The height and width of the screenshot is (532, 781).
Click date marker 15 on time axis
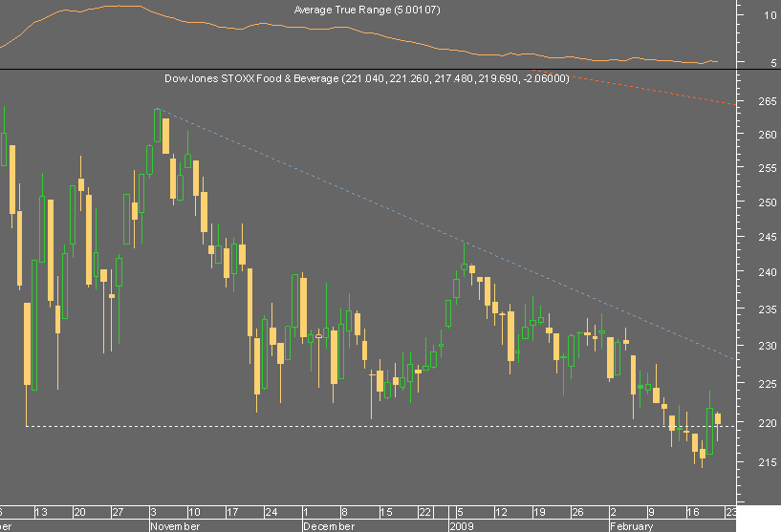(386, 512)
